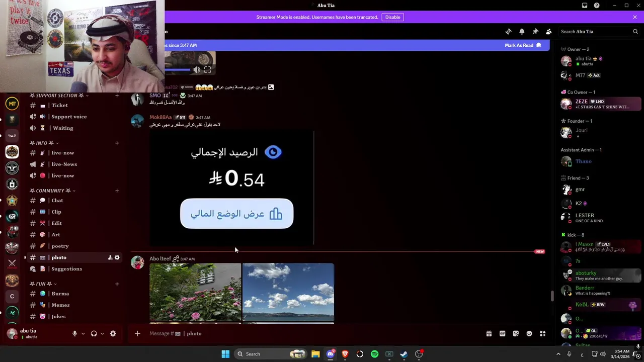Add a channel to COMMUNITY category
Image resolution: width=644 pixels, height=362 pixels.
[x=117, y=191]
